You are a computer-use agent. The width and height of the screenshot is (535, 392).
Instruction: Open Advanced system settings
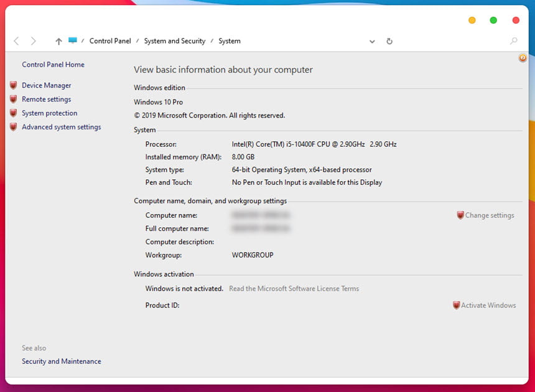pos(62,127)
